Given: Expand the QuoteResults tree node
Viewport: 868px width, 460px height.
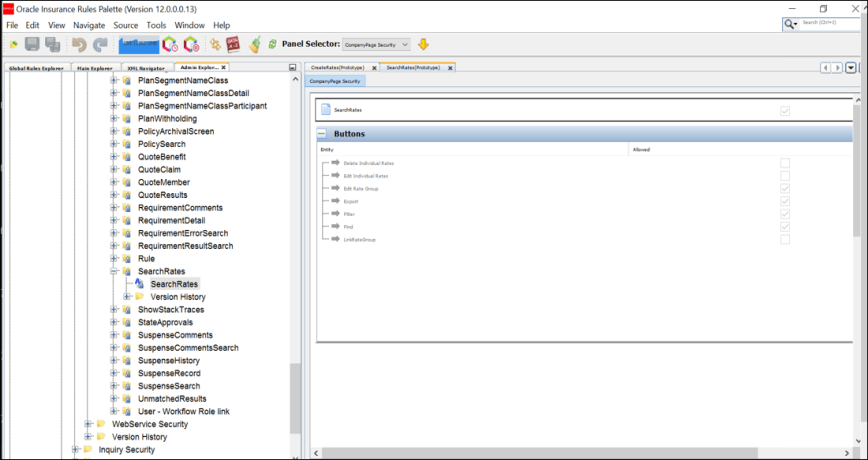Looking at the screenshot, I should (114, 195).
